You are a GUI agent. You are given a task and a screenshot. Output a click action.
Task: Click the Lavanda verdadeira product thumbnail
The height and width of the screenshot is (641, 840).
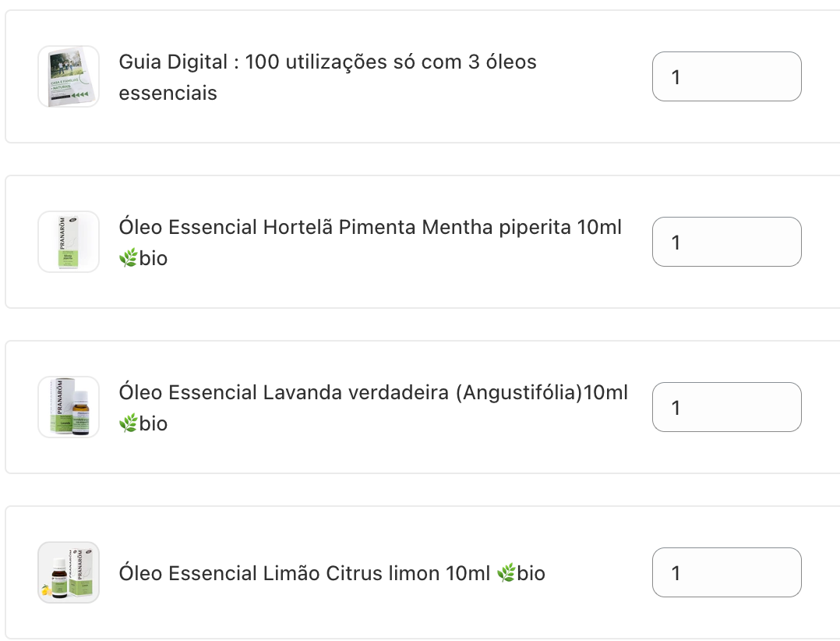coord(69,407)
